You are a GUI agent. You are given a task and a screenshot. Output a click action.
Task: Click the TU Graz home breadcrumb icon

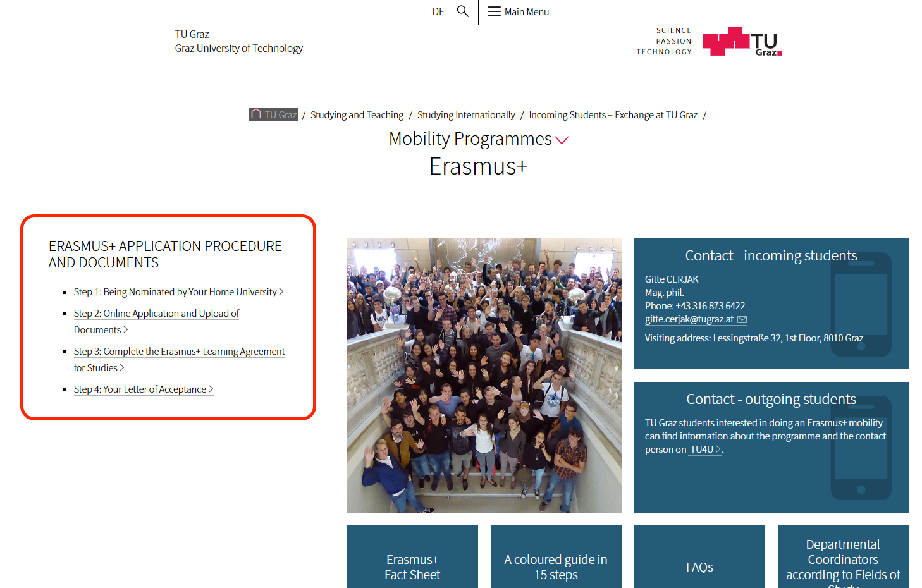click(x=256, y=114)
